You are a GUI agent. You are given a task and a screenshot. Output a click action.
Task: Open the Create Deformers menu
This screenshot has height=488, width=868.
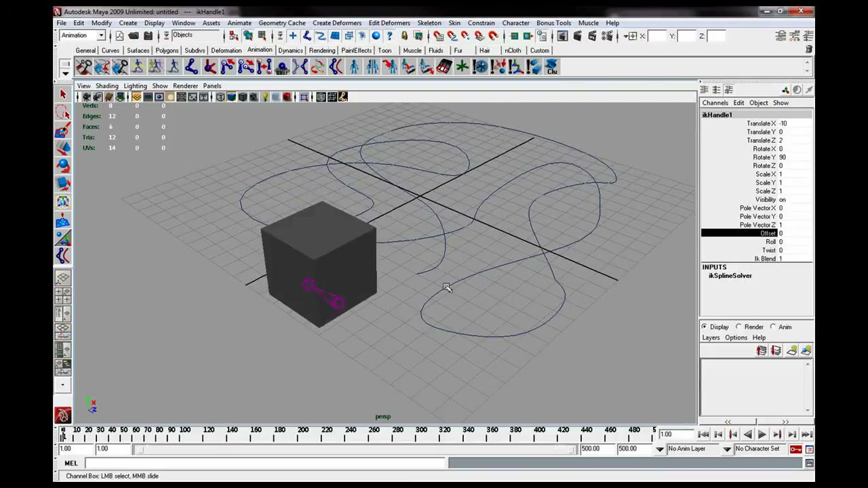(x=337, y=23)
